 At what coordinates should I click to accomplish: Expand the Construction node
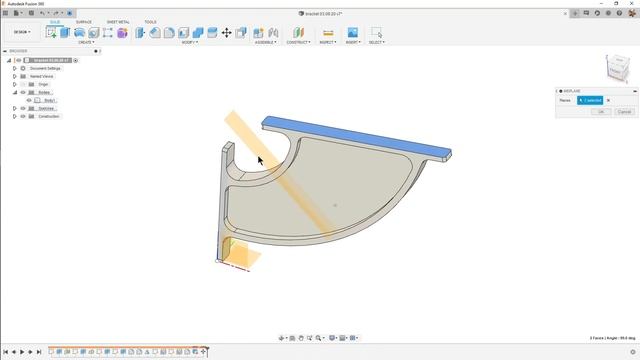tap(15, 116)
